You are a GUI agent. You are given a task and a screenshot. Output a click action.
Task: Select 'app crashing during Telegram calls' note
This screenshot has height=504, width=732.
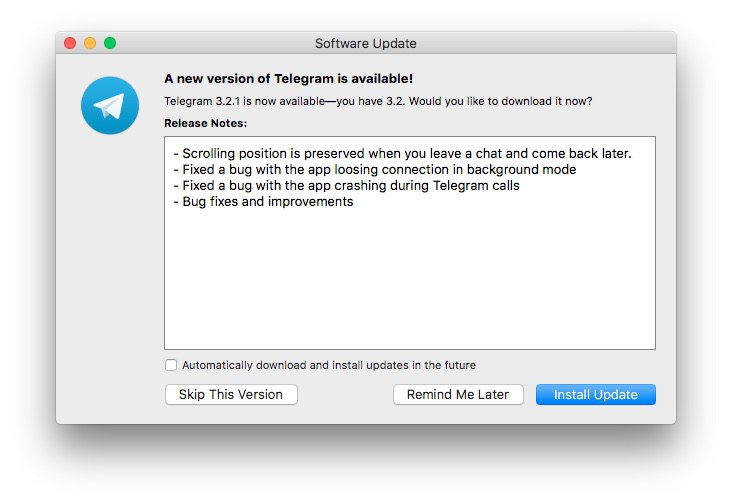tap(346, 185)
